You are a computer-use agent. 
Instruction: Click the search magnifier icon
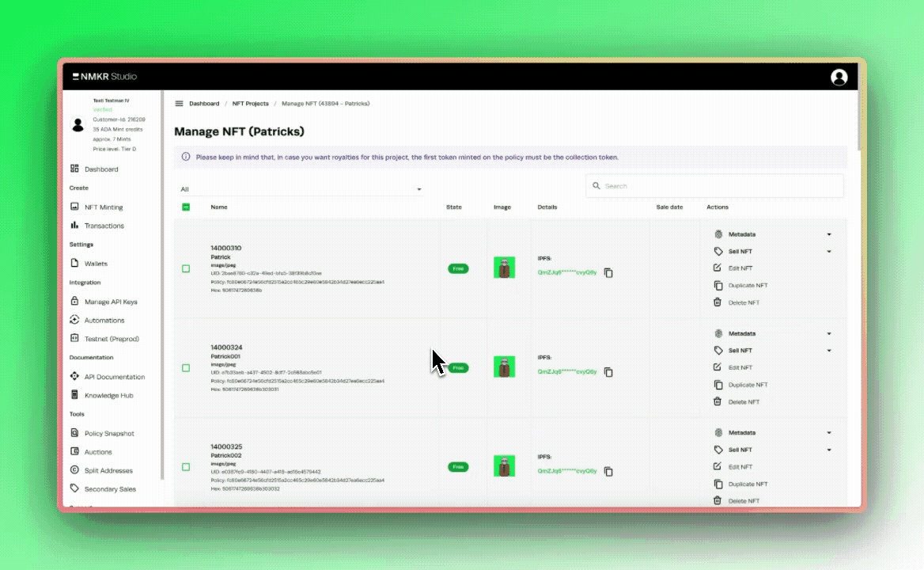596,186
